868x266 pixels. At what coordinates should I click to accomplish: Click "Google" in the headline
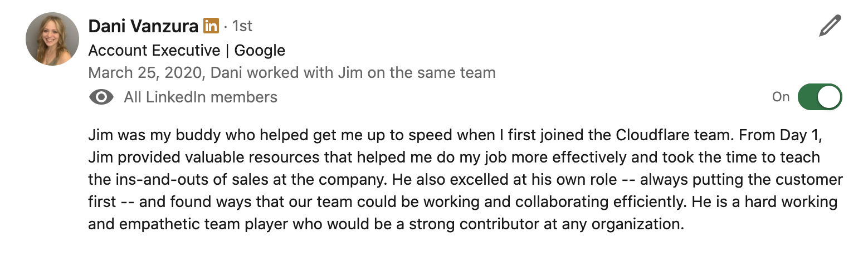click(x=260, y=51)
